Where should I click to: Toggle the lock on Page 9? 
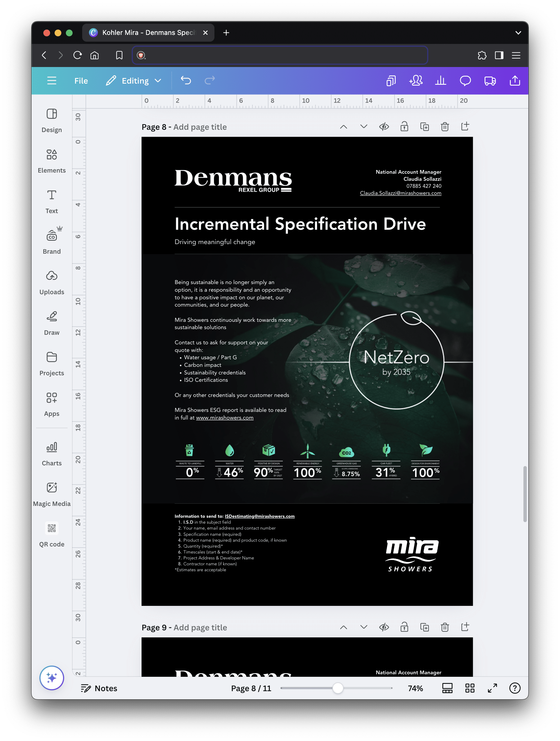pyautogui.click(x=404, y=627)
